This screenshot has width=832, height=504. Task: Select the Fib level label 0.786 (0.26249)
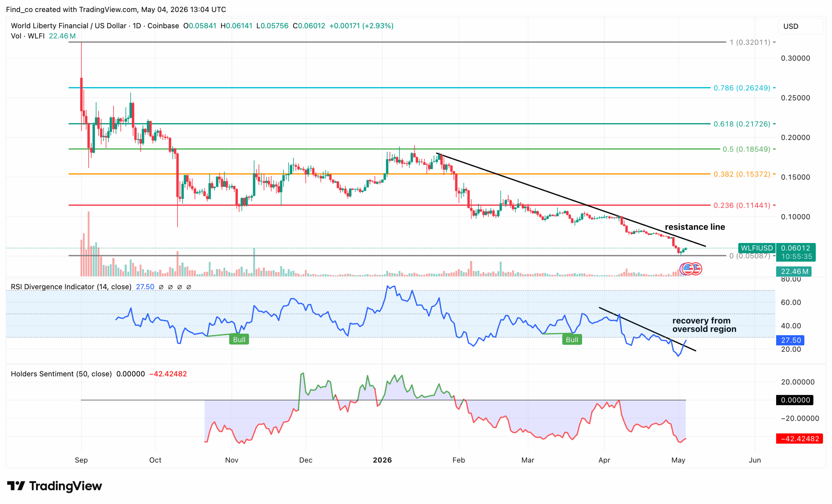click(742, 88)
